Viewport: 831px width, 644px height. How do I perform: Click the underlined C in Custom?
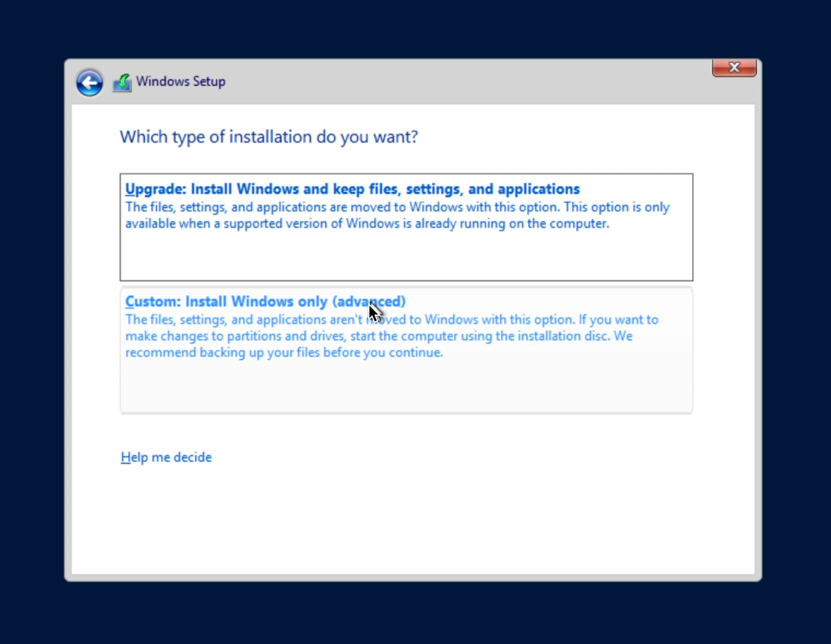(x=130, y=302)
